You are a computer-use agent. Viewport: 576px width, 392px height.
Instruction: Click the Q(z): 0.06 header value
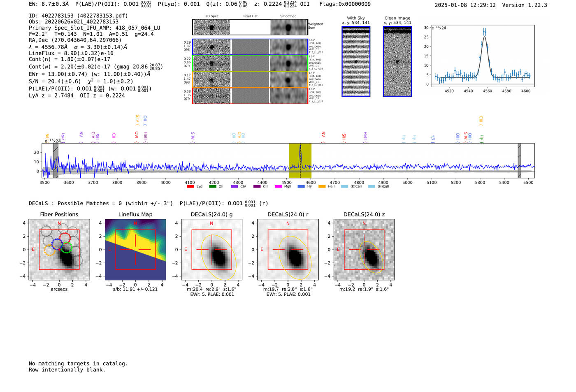click(227, 4)
